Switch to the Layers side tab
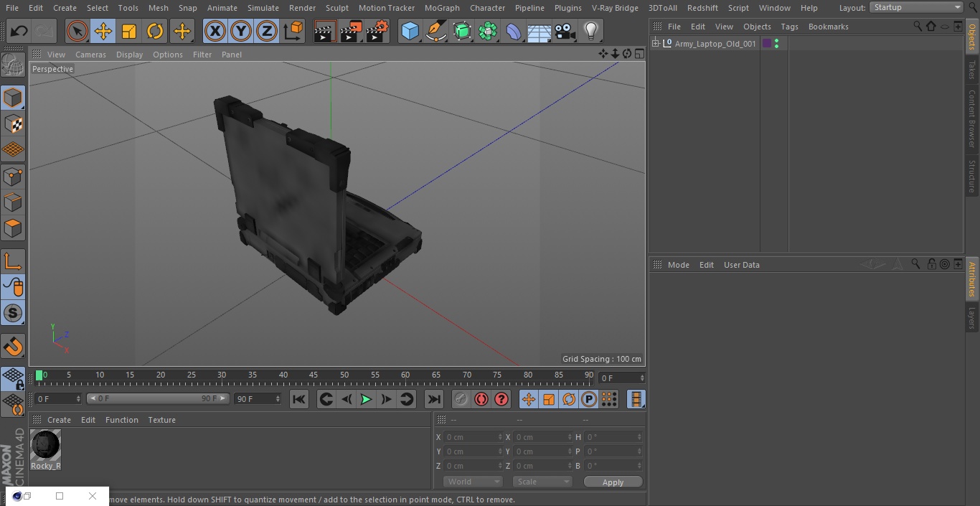 tap(972, 317)
